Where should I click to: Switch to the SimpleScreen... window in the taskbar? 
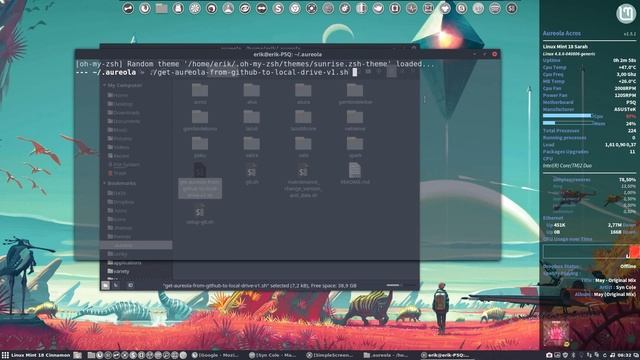pyautogui.click(x=331, y=356)
